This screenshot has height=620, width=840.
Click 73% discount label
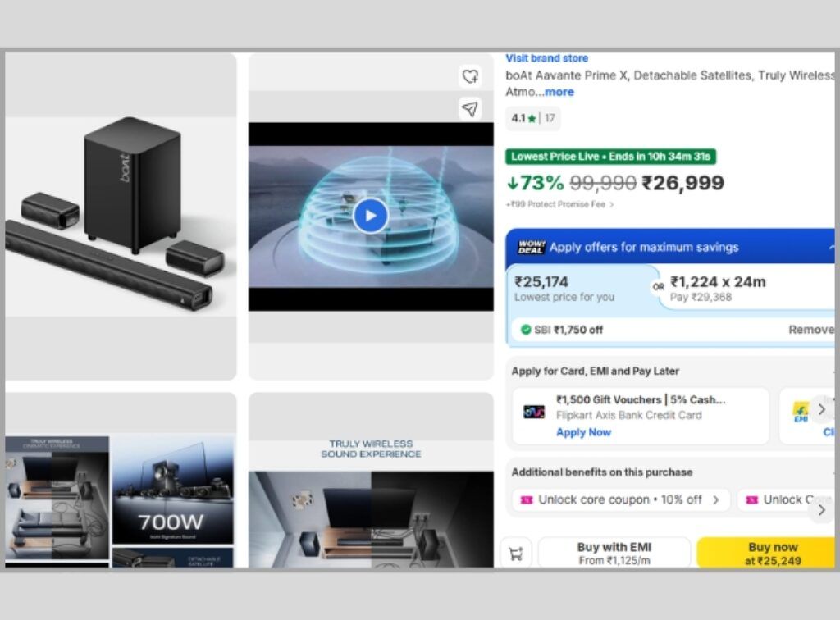535,183
